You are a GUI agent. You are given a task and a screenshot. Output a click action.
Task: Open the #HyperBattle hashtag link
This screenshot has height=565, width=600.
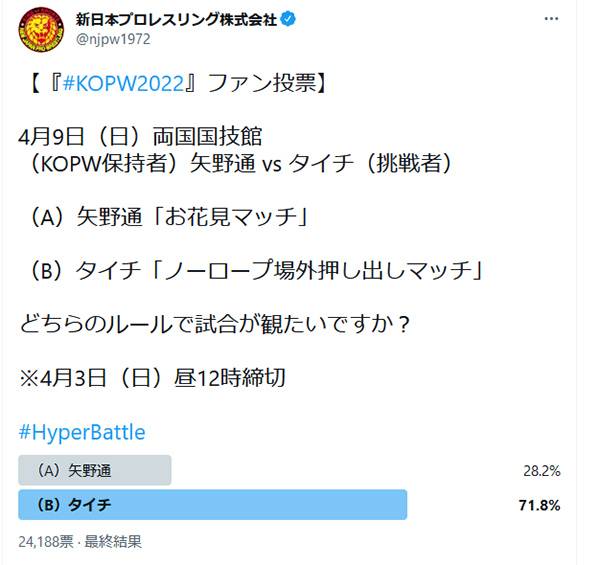[x=82, y=433]
